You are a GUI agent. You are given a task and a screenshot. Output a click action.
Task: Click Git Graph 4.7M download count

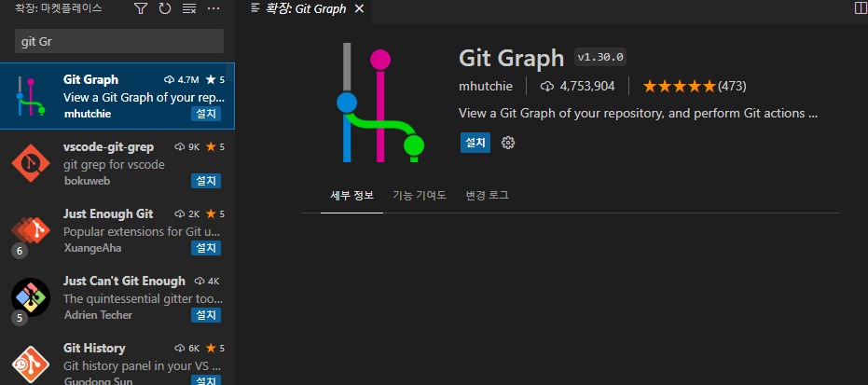pos(182,79)
